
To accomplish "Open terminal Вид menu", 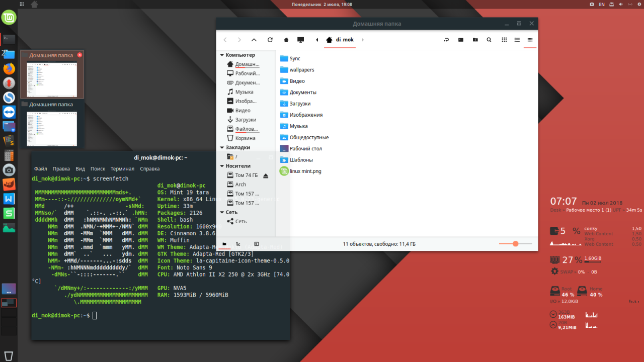I will [x=80, y=169].
